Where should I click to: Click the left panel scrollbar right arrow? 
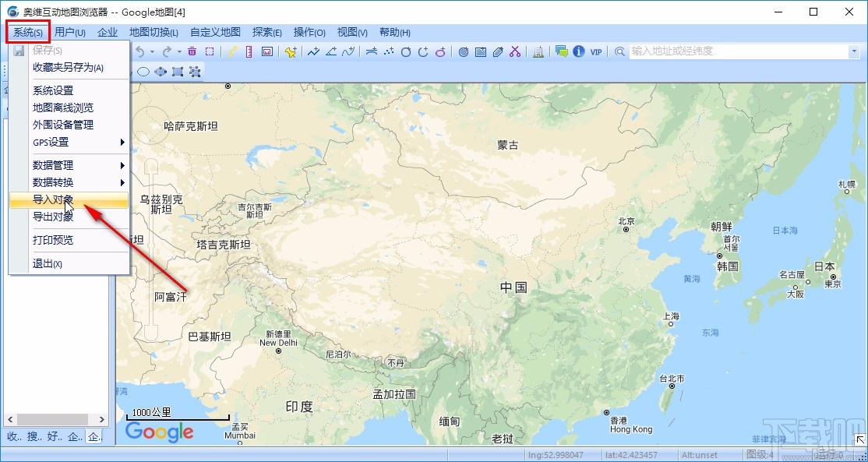(102, 420)
